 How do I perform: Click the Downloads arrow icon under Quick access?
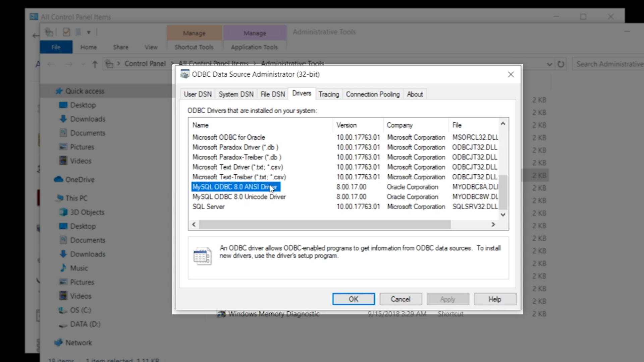click(63, 119)
